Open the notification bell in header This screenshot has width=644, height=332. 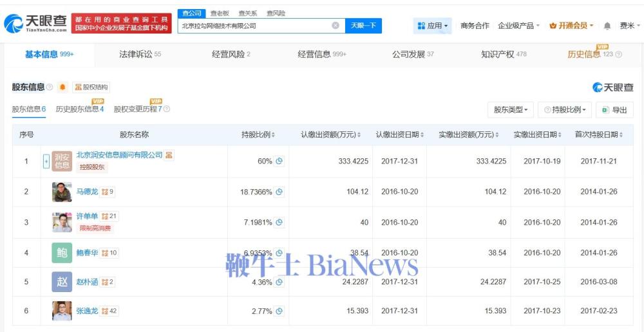607,26
